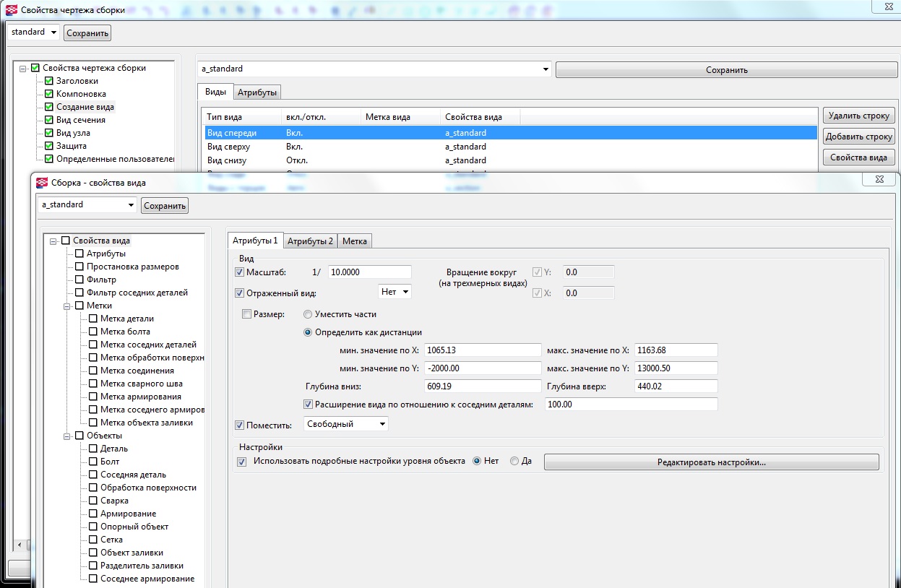Select the Вид сверху row in table
This screenshot has height=588, width=901.
[x=227, y=147]
